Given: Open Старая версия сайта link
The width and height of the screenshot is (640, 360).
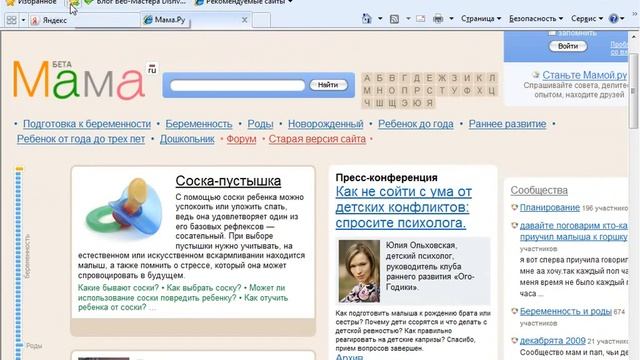Looking at the screenshot, I should pyautogui.click(x=317, y=139).
